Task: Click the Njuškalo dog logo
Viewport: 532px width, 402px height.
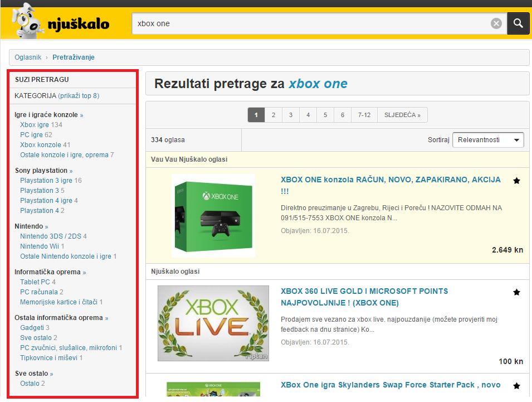Action: pyautogui.click(x=60, y=21)
